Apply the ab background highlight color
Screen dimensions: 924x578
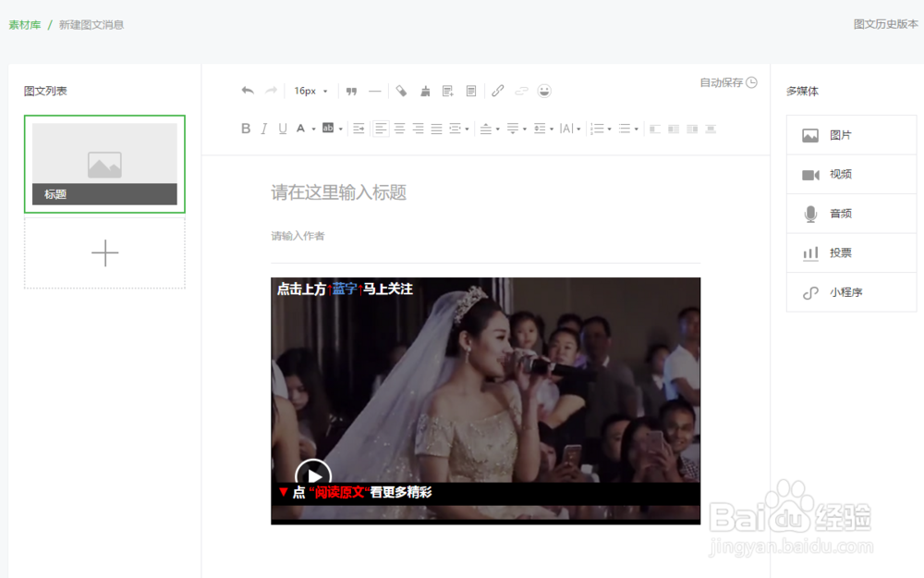328,128
